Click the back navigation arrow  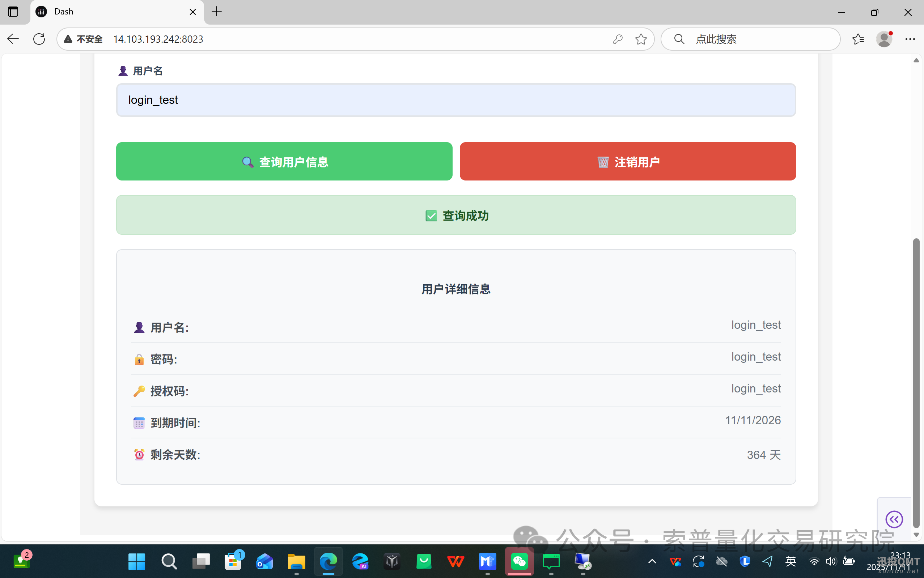(13, 39)
